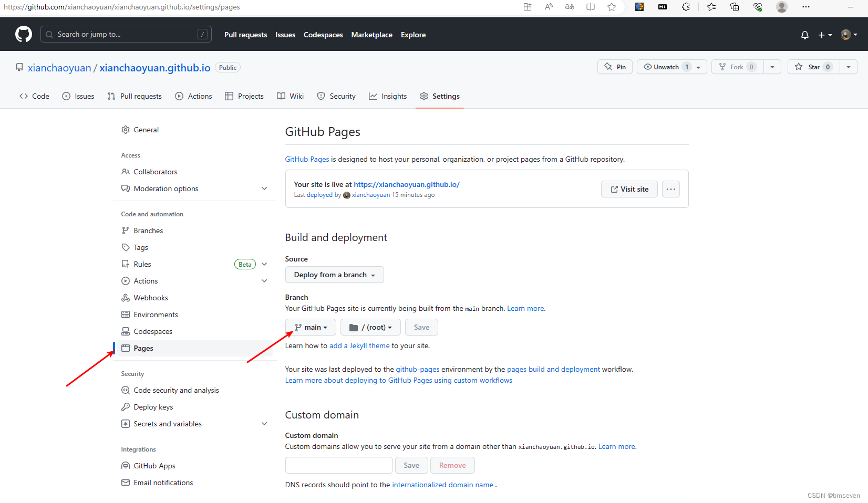
Task: Star the repository
Action: [813, 67]
